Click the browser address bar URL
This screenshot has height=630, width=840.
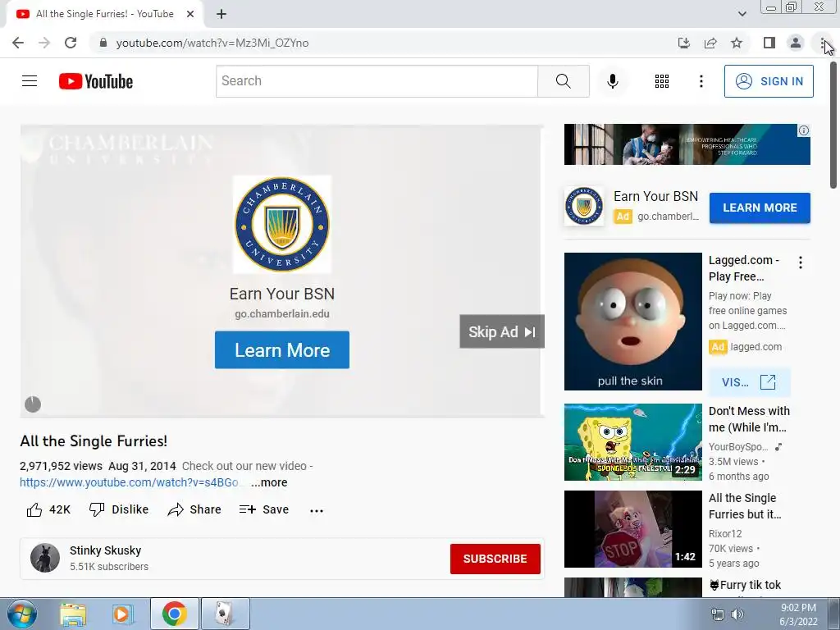tap(212, 43)
